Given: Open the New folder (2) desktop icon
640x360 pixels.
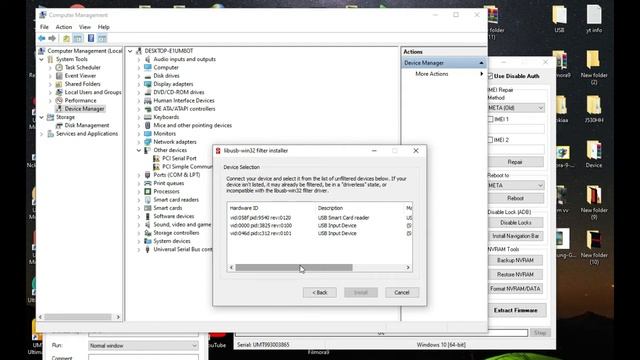Looking at the screenshot, I should point(594,67).
